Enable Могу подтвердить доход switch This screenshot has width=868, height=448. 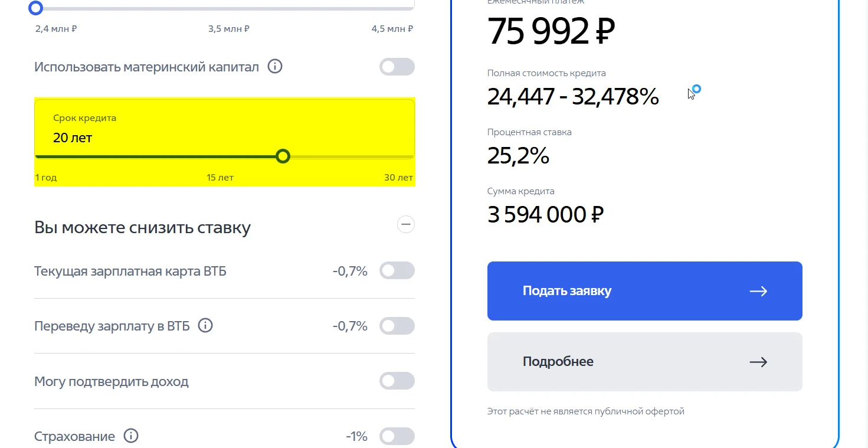coord(397,381)
